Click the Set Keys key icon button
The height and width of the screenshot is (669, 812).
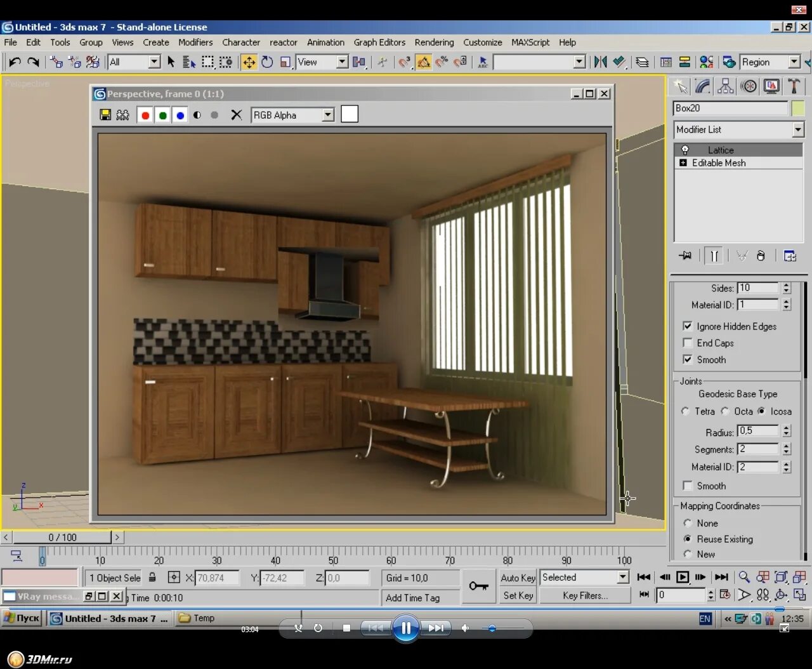tap(478, 586)
